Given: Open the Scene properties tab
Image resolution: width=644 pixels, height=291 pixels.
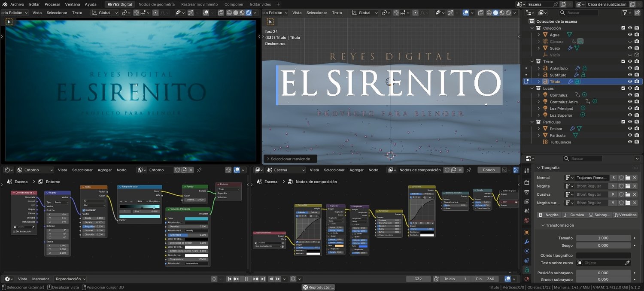Looking at the screenshot, I should click(527, 210).
